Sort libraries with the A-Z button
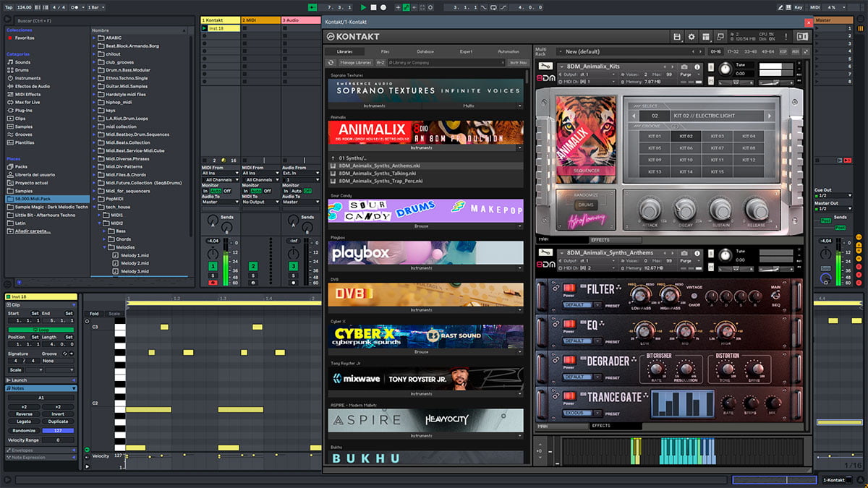This screenshot has width=868, height=488. pos(380,63)
